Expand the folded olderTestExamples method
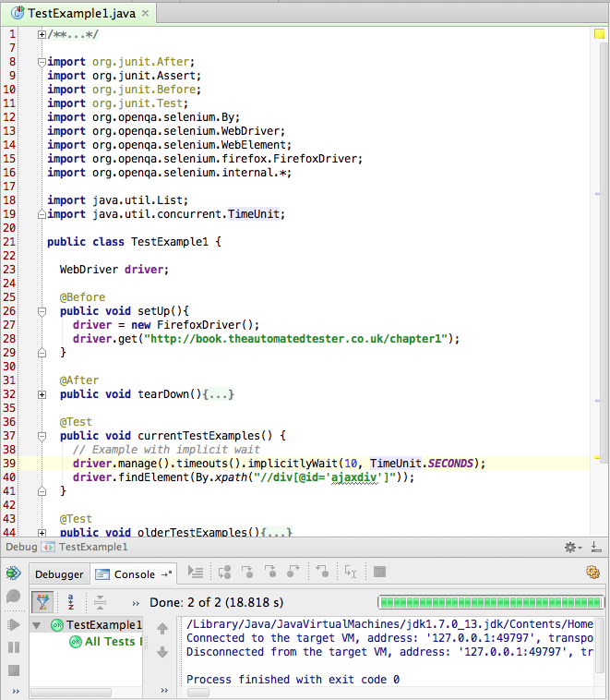 tap(42, 533)
